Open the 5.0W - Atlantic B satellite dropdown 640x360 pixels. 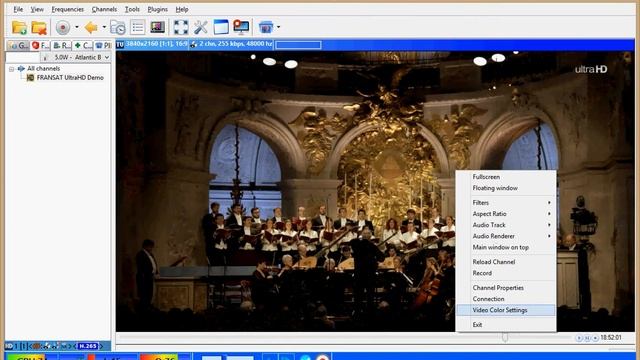(x=76, y=58)
